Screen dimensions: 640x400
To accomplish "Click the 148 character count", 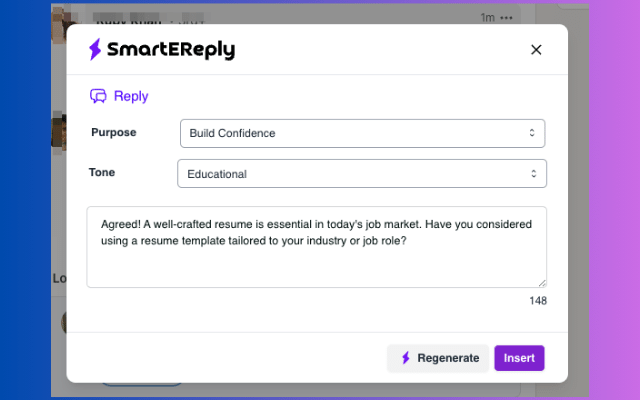I will point(538,301).
